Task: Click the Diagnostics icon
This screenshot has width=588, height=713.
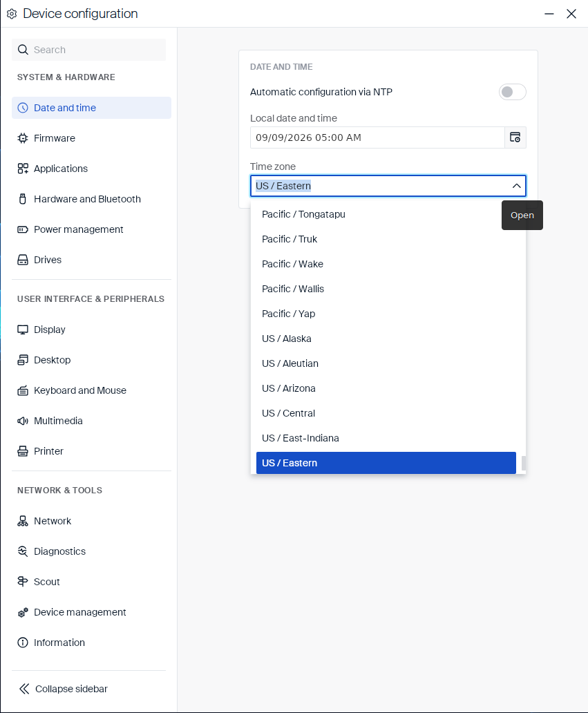Action: [x=23, y=551]
